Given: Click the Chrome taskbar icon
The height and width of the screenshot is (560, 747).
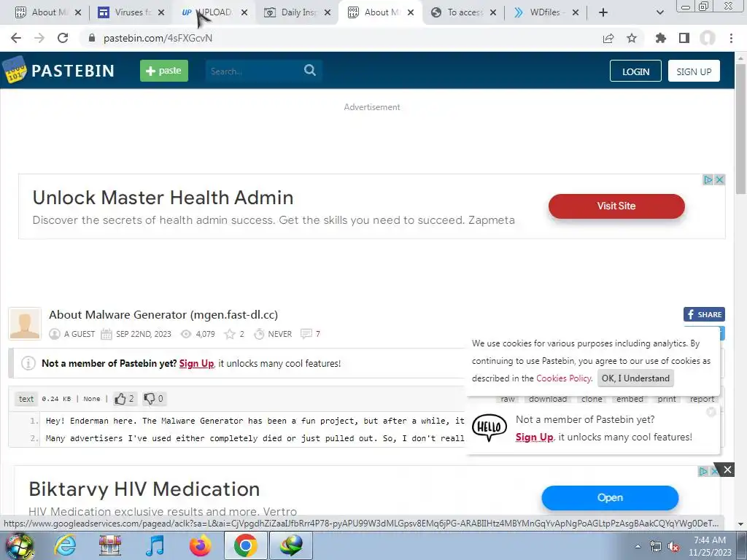Looking at the screenshot, I should (245, 545).
